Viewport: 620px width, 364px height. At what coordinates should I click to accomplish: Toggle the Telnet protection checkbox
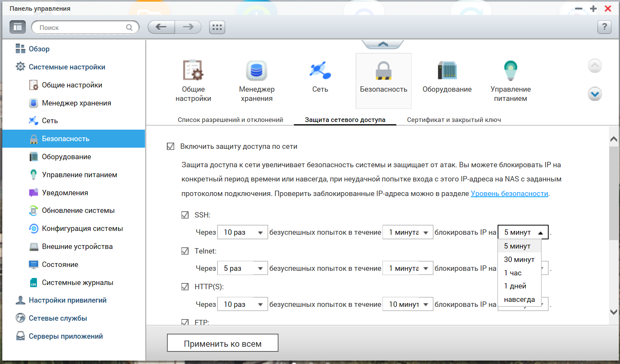pos(185,251)
